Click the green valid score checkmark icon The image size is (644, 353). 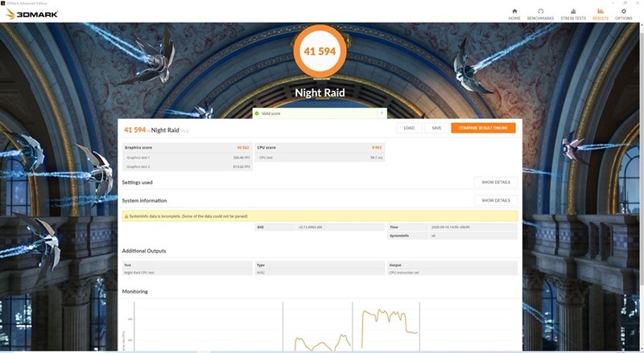(x=257, y=113)
